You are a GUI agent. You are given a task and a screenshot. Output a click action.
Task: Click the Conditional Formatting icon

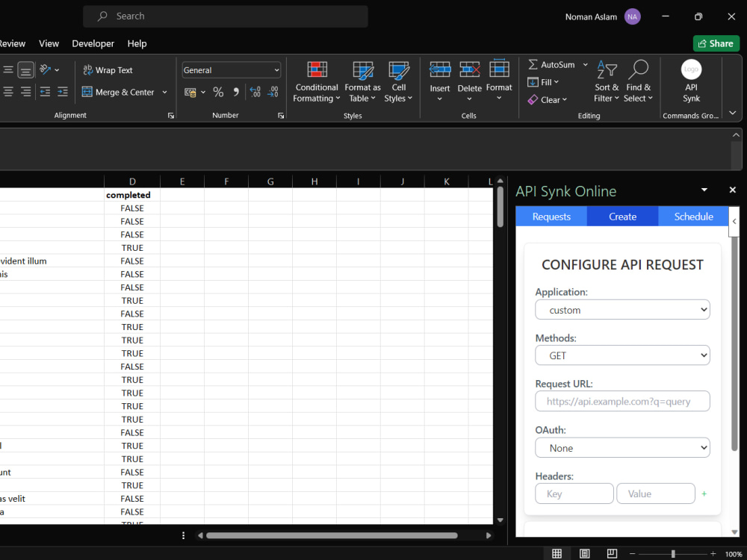[x=317, y=69]
